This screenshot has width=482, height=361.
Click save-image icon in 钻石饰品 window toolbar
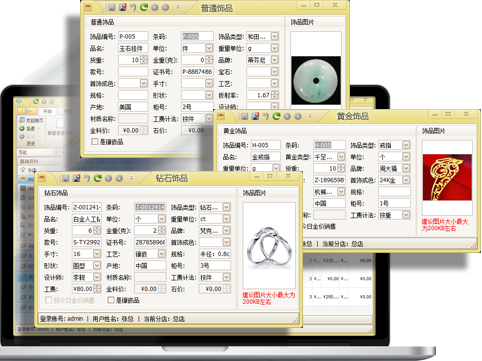(76, 178)
